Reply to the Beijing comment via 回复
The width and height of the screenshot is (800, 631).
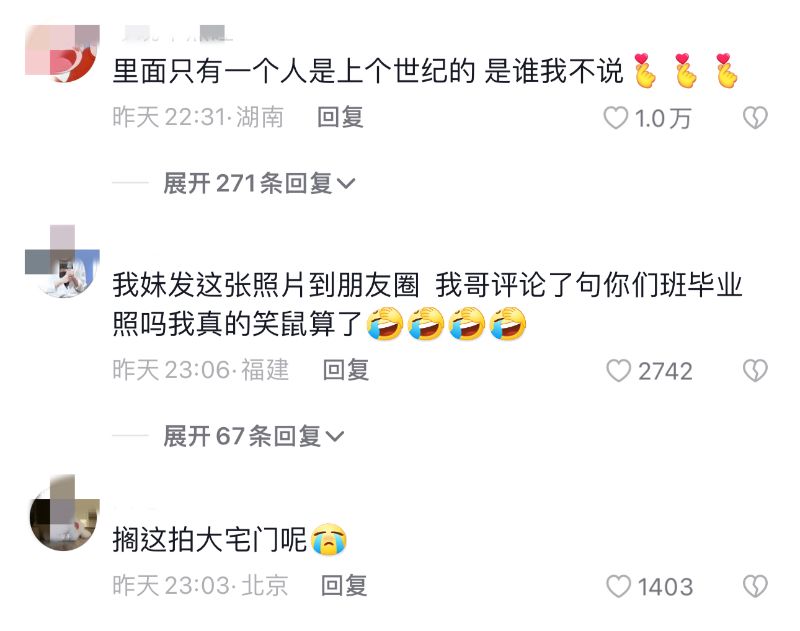click(344, 586)
